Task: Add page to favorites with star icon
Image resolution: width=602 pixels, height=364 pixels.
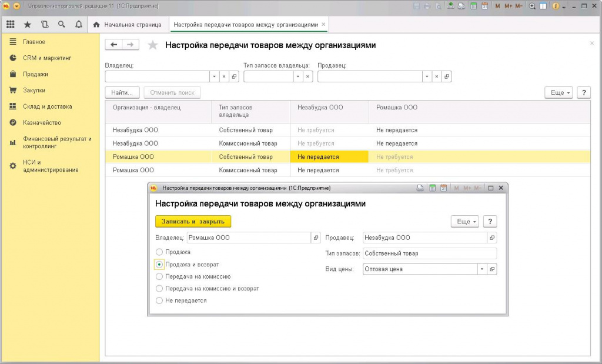Action: click(x=153, y=45)
